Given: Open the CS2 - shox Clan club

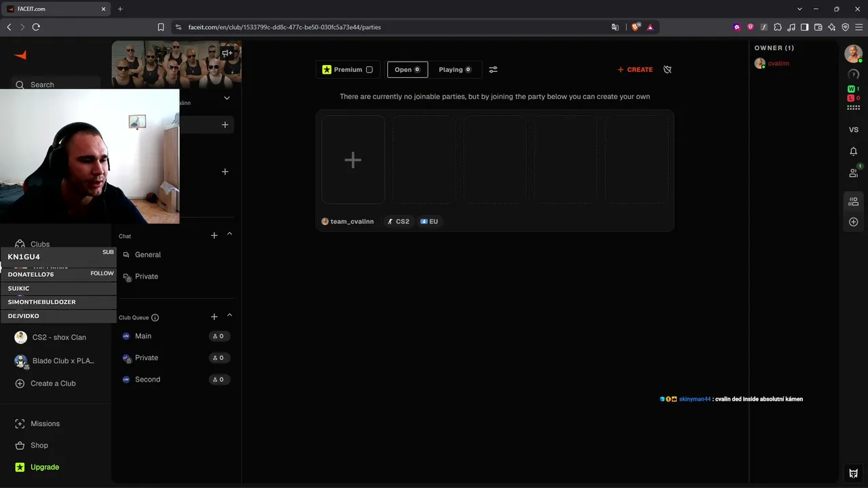Looking at the screenshot, I should click(x=51, y=338).
